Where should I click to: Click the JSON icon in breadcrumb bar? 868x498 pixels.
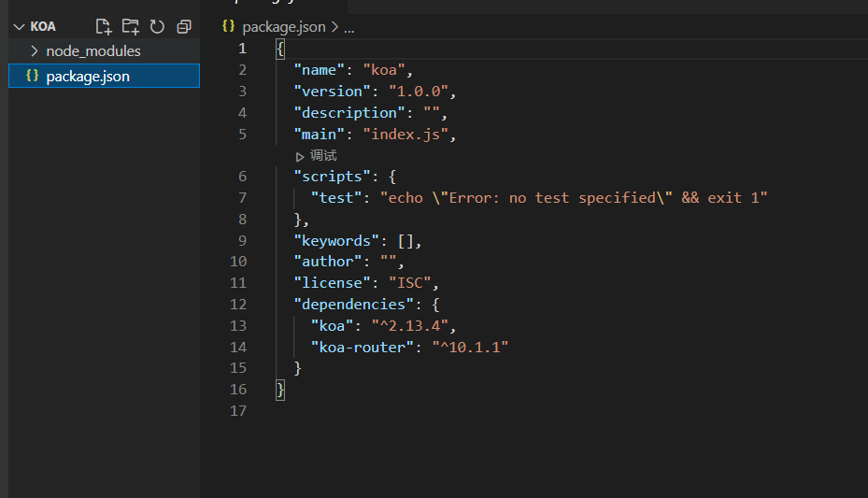point(228,26)
